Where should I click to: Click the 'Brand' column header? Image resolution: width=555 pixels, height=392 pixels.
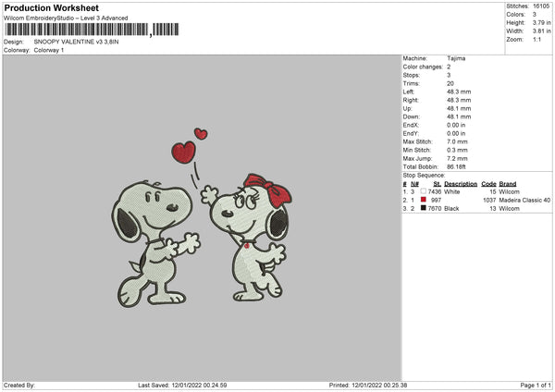[508, 184]
